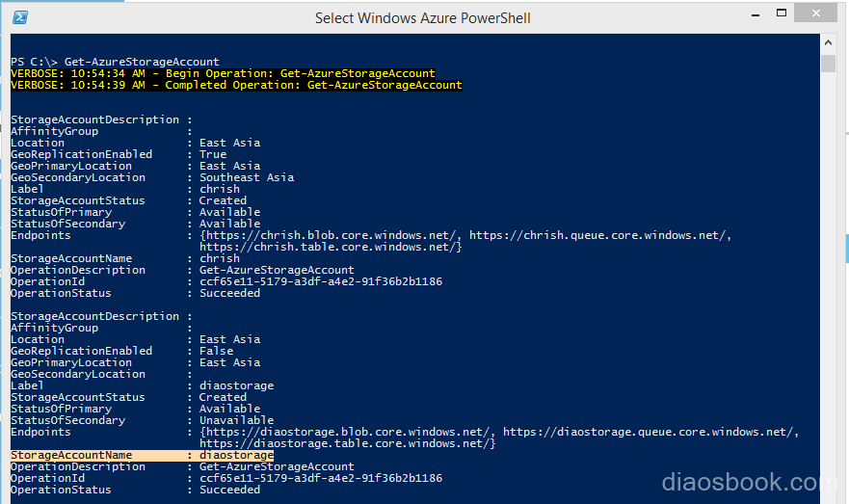Click the window title text

pyautogui.click(x=423, y=18)
